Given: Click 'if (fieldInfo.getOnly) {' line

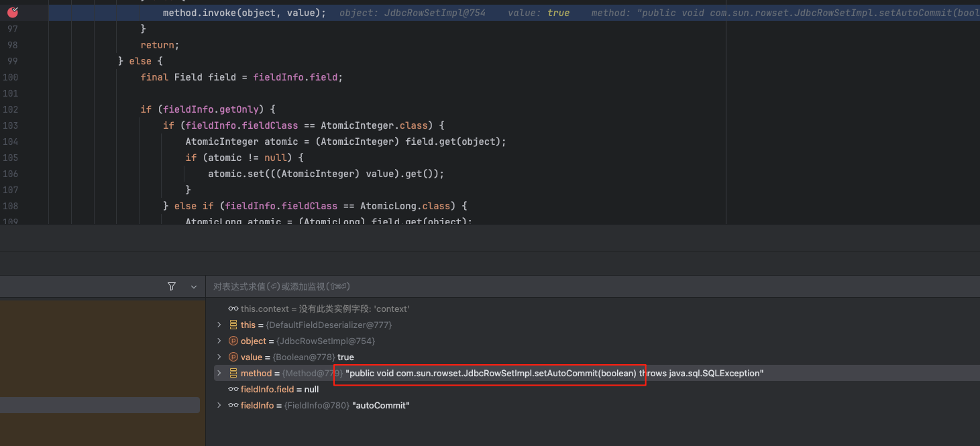Looking at the screenshot, I should [x=208, y=109].
